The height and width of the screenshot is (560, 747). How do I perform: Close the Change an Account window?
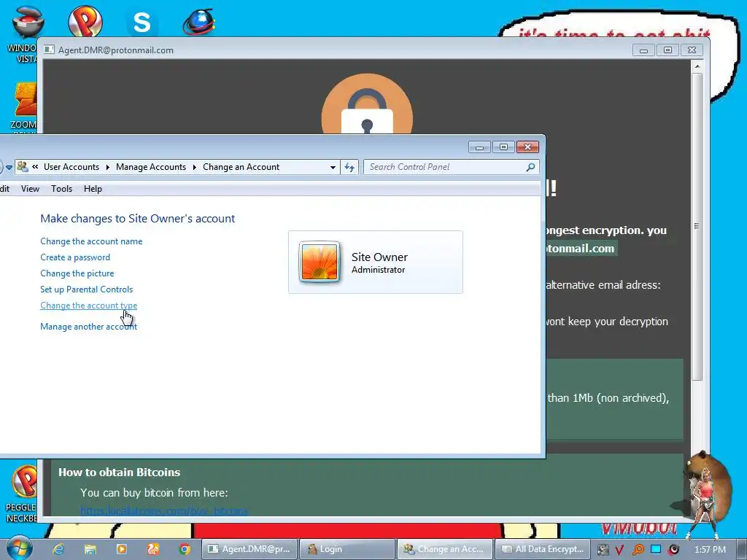(x=527, y=147)
